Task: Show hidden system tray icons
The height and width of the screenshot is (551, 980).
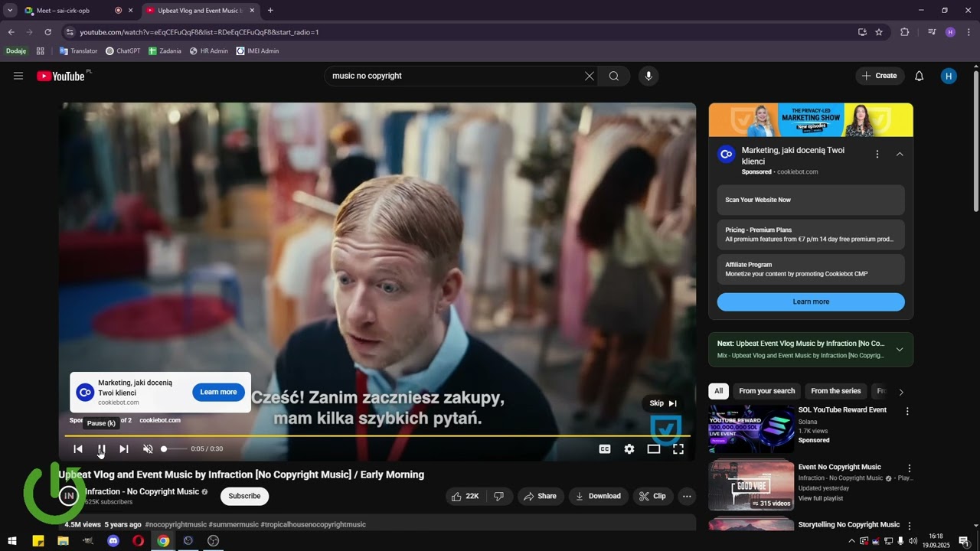Action: tap(852, 541)
